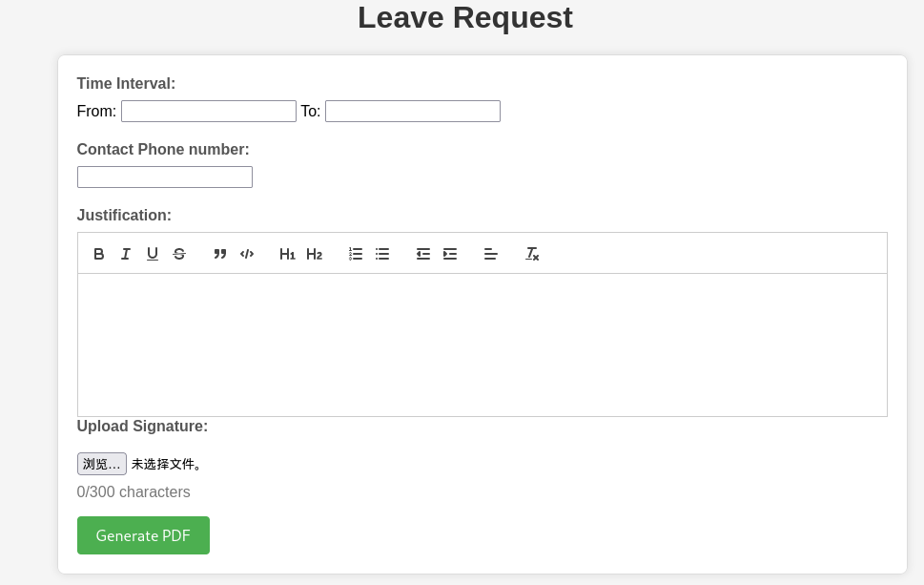Toggle bold formatting in the editor
Image resolution: width=924 pixels, height=585 pixels.
99,254
